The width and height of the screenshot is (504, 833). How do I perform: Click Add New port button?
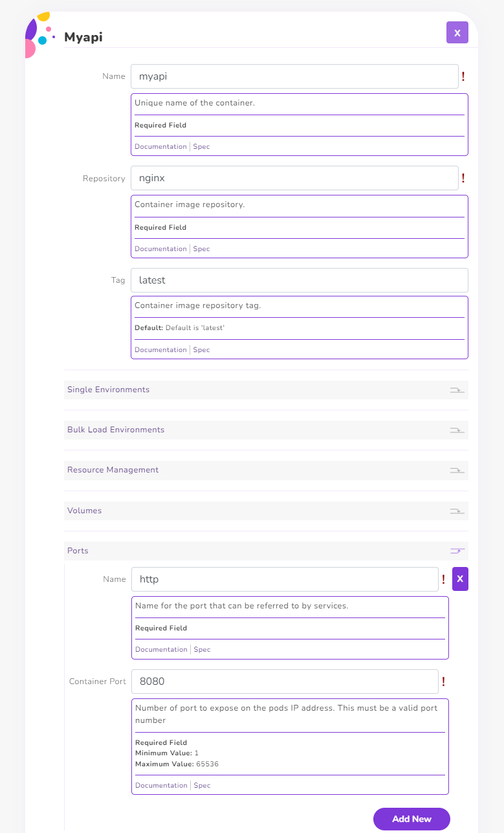[411, 819]
